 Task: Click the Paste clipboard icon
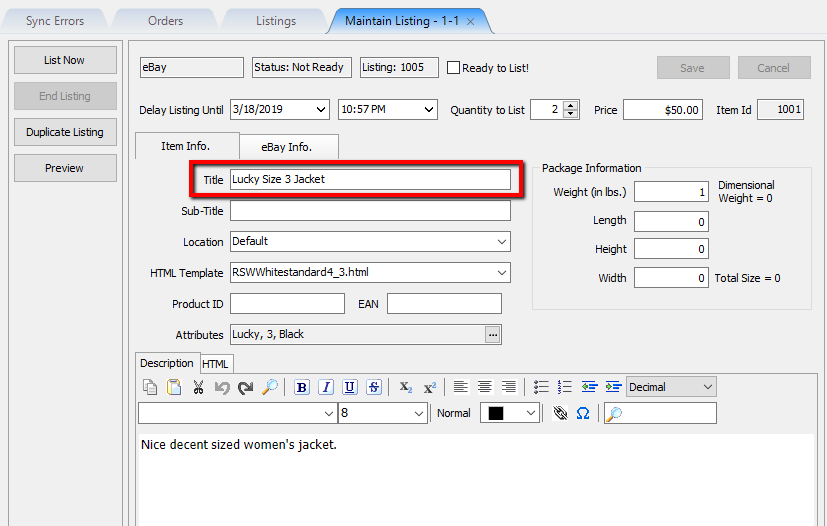[174, 387]
